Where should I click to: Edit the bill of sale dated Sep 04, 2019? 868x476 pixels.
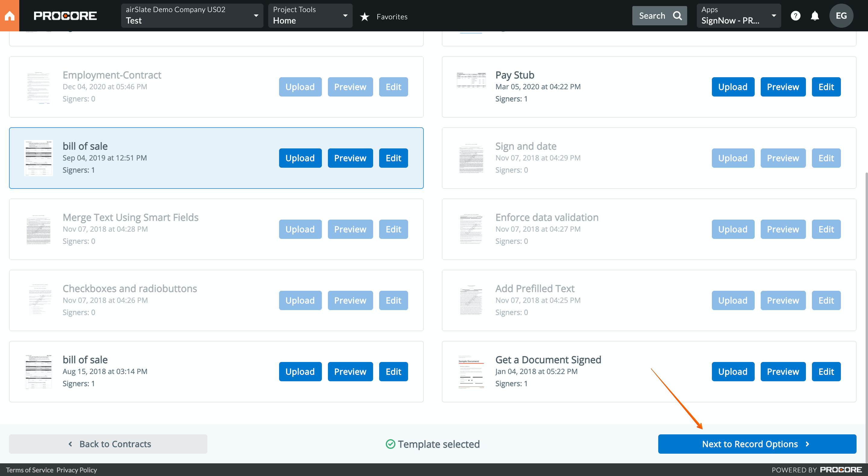coord(393,158)
